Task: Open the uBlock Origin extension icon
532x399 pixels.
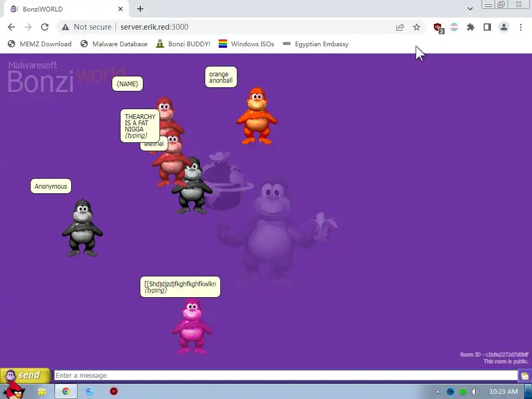Action: click(438, 28)
